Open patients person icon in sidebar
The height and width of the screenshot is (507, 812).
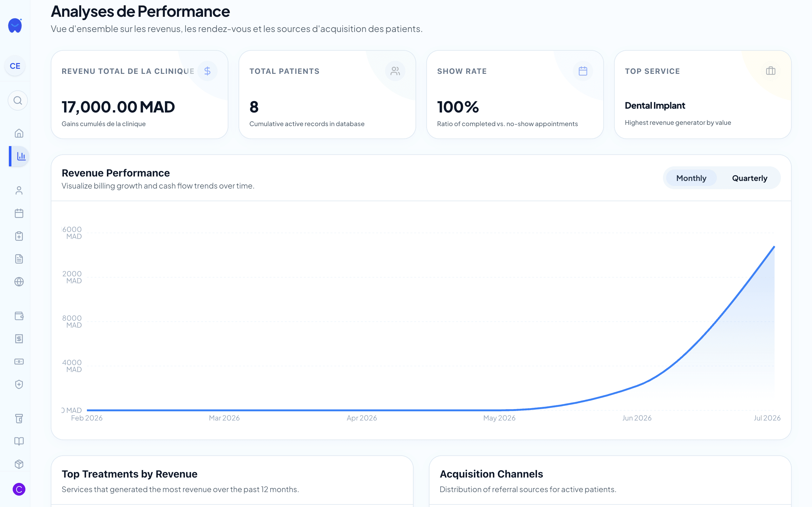tap(19, 190)
